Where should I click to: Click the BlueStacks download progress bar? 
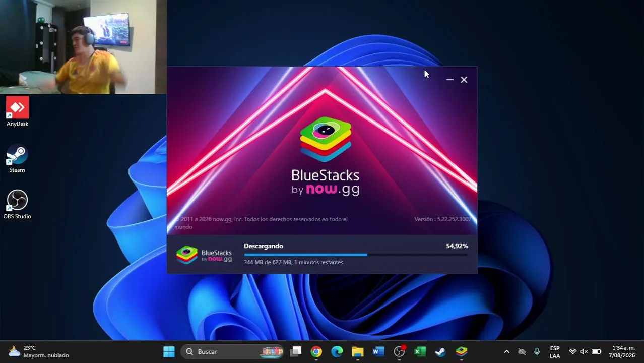tap(356, 255)
